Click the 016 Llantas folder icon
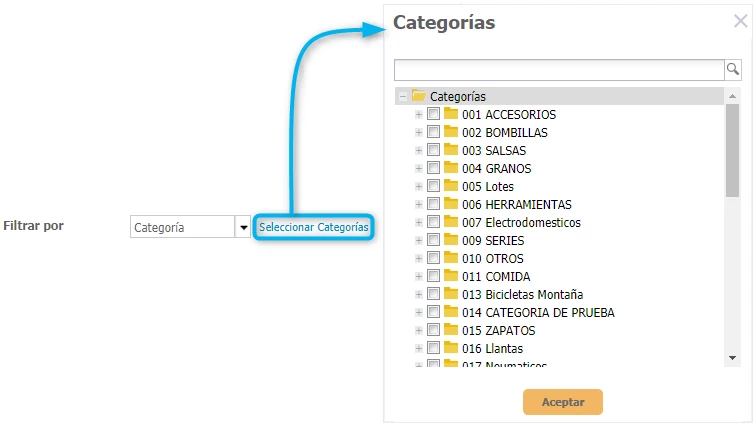 tap(451, 349)
